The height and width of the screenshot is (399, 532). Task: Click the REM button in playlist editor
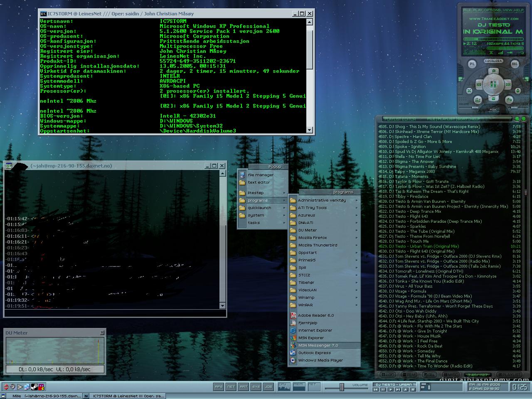click(409, 374)
